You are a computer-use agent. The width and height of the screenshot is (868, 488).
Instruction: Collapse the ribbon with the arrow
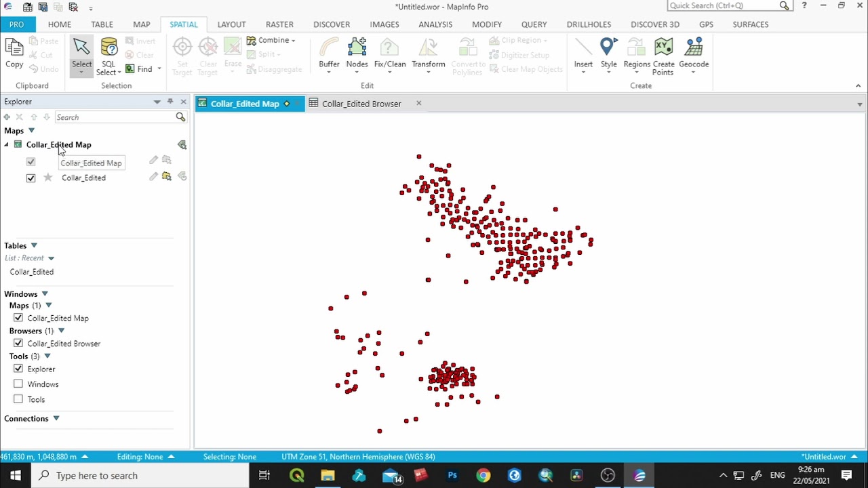(858, 86)
